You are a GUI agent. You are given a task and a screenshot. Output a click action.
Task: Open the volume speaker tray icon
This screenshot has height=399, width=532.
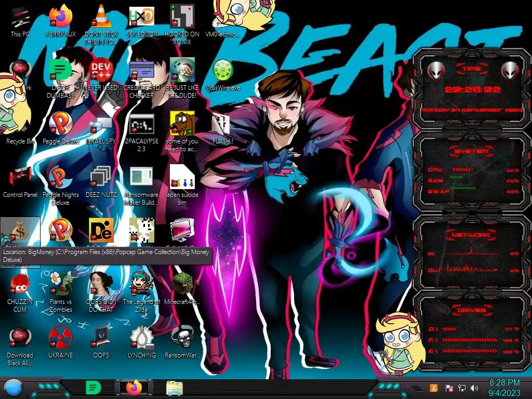474,388
